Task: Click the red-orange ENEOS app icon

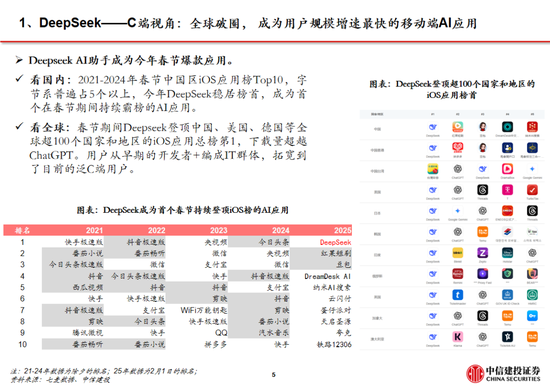Action: [x=508, y=211]
